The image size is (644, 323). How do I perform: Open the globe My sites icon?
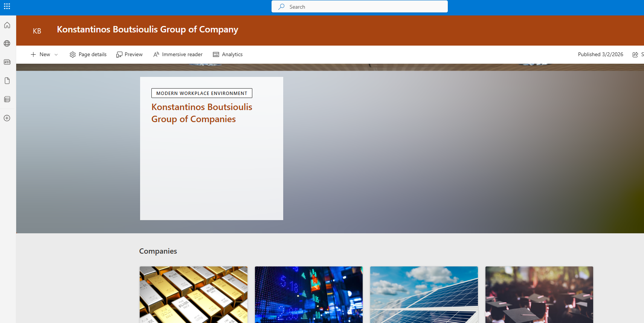pos(7,44)
